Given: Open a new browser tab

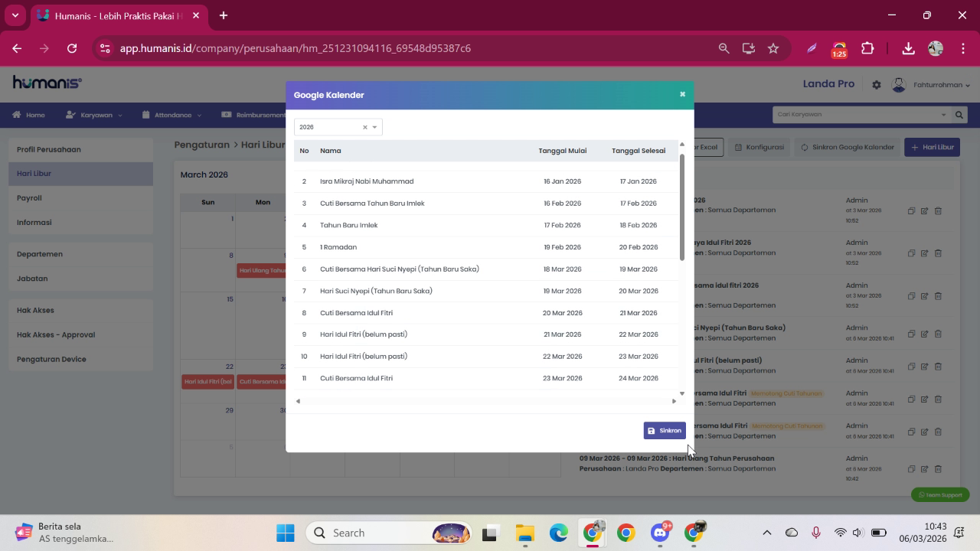Looking at the screenshot, I should (x=224, y=15).
